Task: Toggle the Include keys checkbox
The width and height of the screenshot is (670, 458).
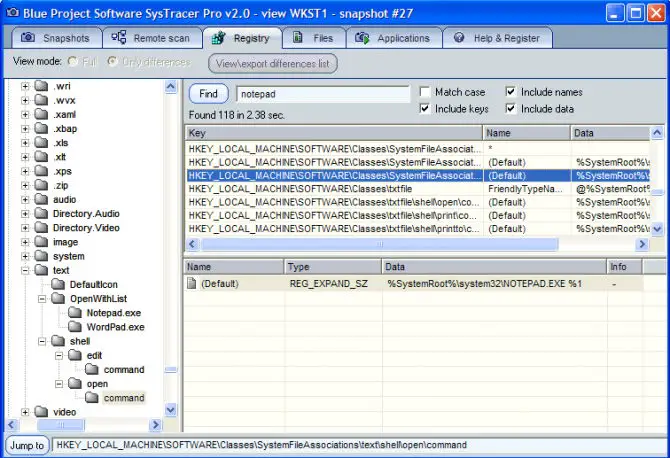Action: (424, 109)
